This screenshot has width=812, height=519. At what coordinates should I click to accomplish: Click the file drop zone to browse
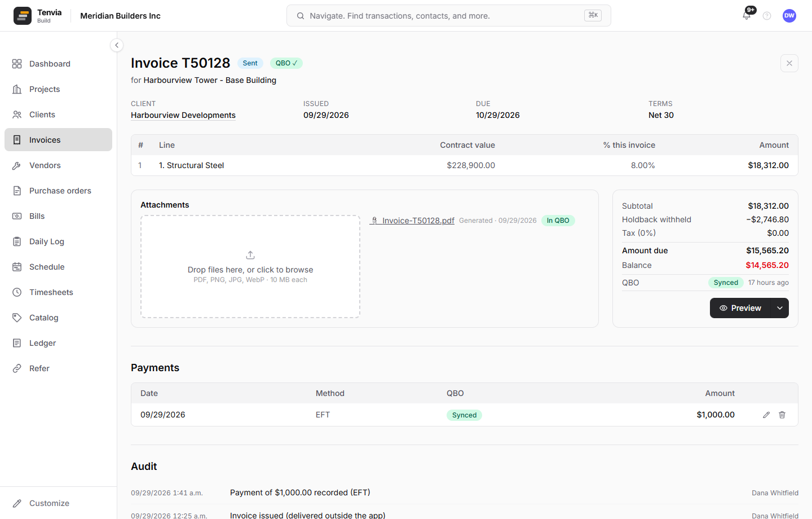(250, 266)
